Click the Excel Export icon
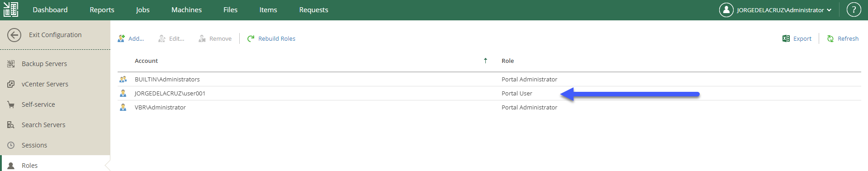 coord(786,38)
